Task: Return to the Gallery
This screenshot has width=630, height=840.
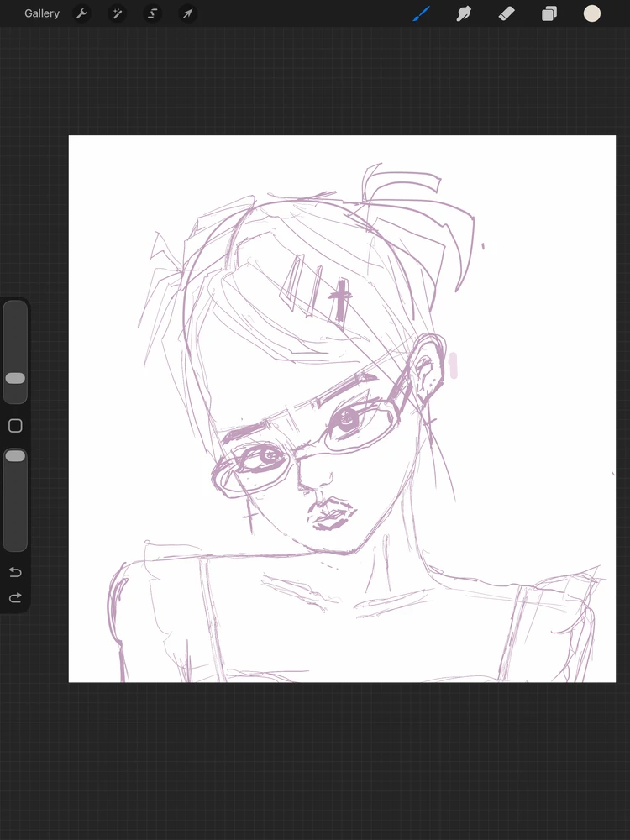Action: coord(42,13)
